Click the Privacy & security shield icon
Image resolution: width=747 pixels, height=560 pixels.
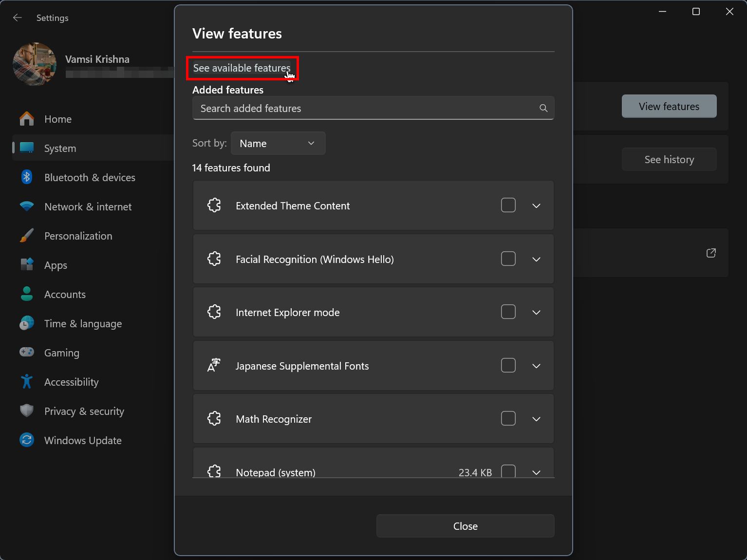pyautogui.click(x=27, y=411)
